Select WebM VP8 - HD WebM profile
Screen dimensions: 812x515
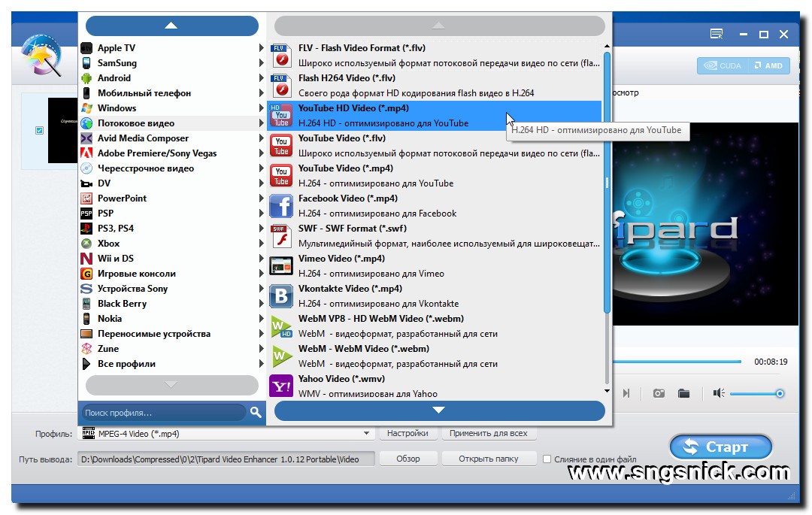pyautogui.click(x=435, y=326)
